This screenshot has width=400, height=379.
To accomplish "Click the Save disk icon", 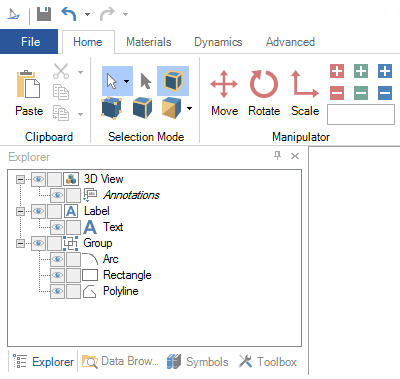I will point(44,14).
